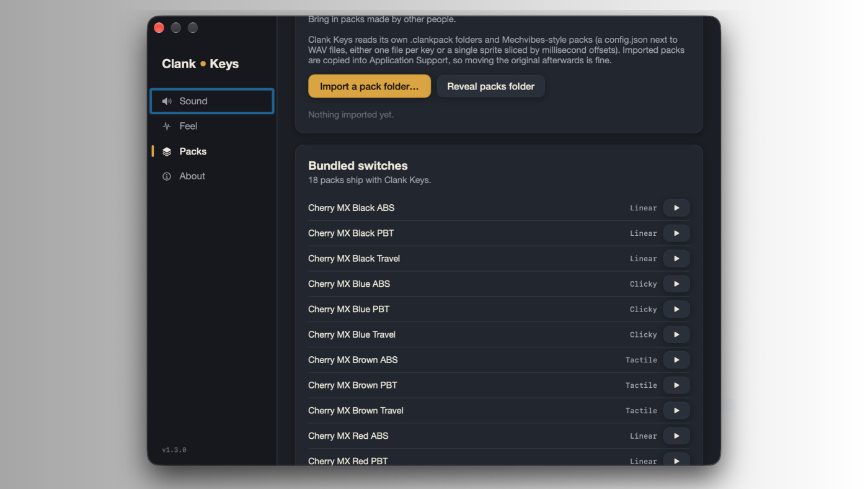Viewport: 868px width, 489px height.
Task: Click the 18 packs ship with Clank Keys text
Action: (370, 180)
